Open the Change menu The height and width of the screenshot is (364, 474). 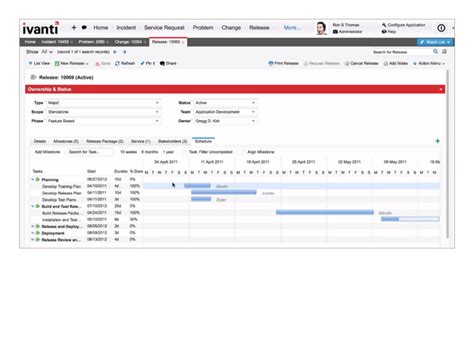[x=231, y=28]
